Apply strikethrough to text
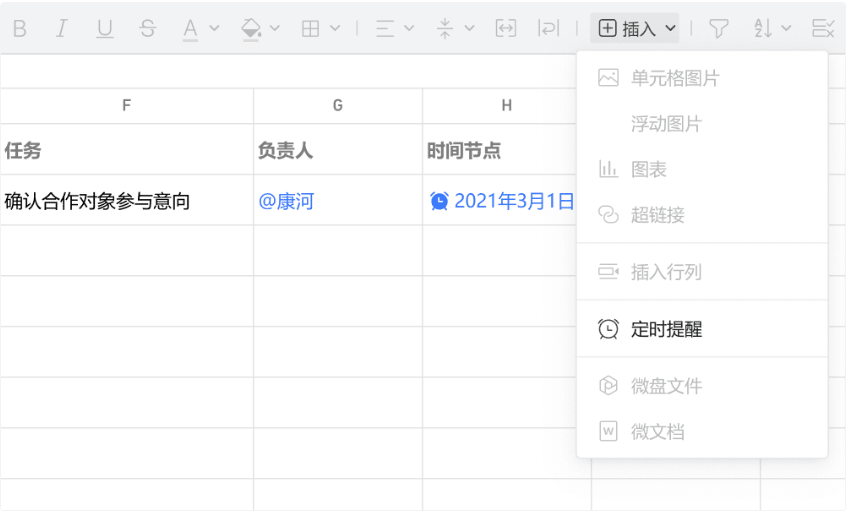Image resolution: width=848 pixels, height=516 pixels. [148, 29]
